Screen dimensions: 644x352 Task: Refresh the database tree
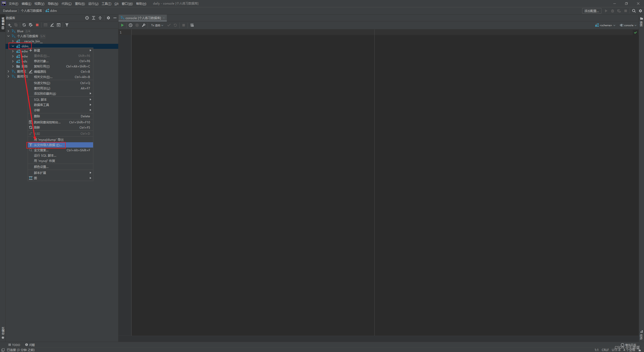(24, 25)
